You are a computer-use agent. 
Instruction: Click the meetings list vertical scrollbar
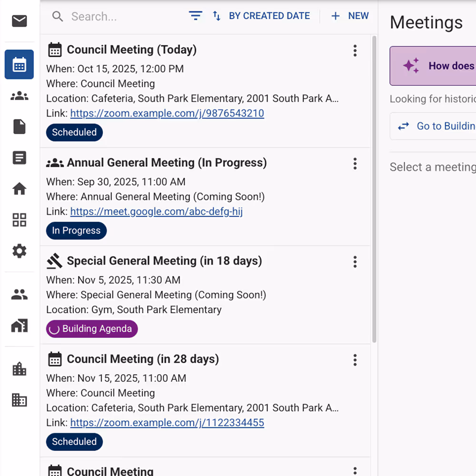click(x=374, y=189)
